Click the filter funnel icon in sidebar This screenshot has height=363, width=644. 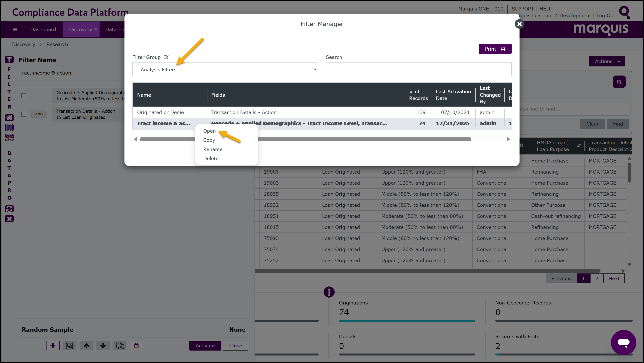tap(9, 60)
